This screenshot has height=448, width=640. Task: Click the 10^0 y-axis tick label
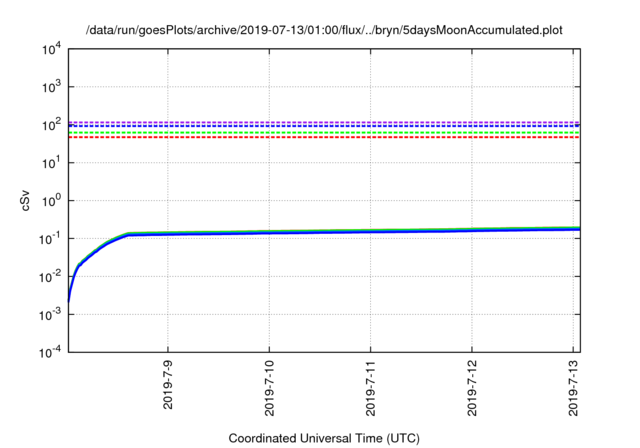pos(51,201)
